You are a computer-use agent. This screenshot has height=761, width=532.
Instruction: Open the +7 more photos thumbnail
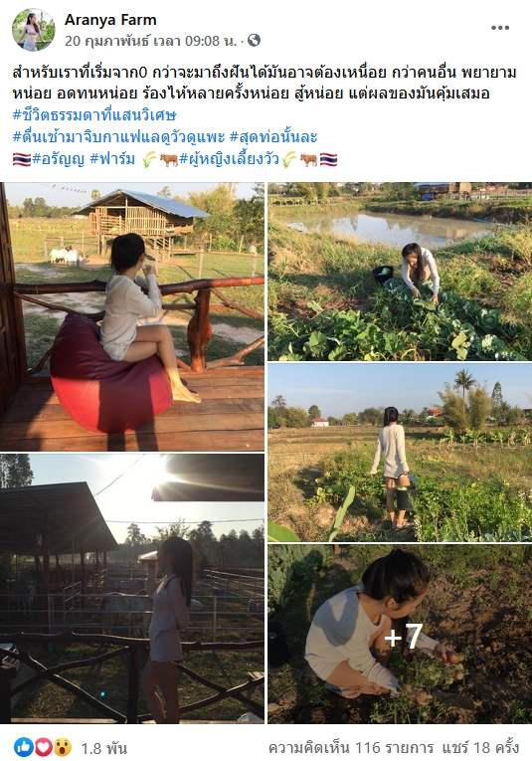click(400, 635)
